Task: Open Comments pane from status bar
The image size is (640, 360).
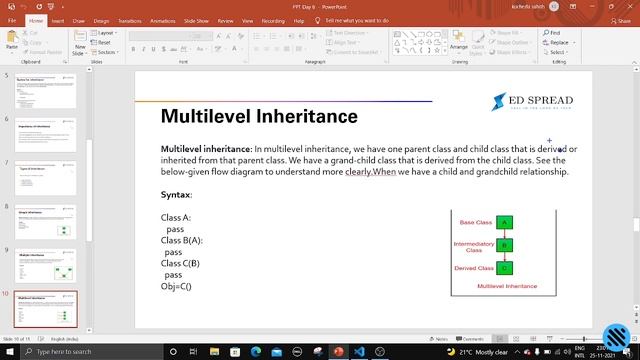Action: point(470,339)
